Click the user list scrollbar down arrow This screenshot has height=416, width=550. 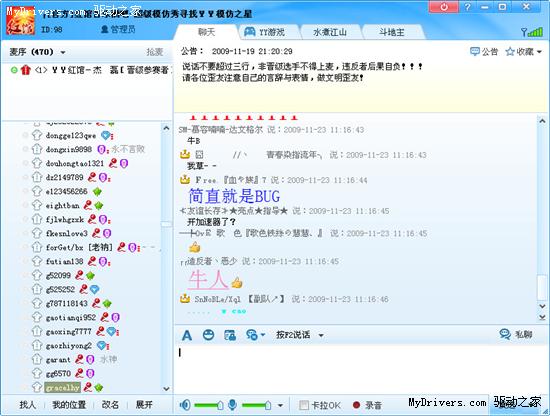pyautogui.click(x=166, y=389)
